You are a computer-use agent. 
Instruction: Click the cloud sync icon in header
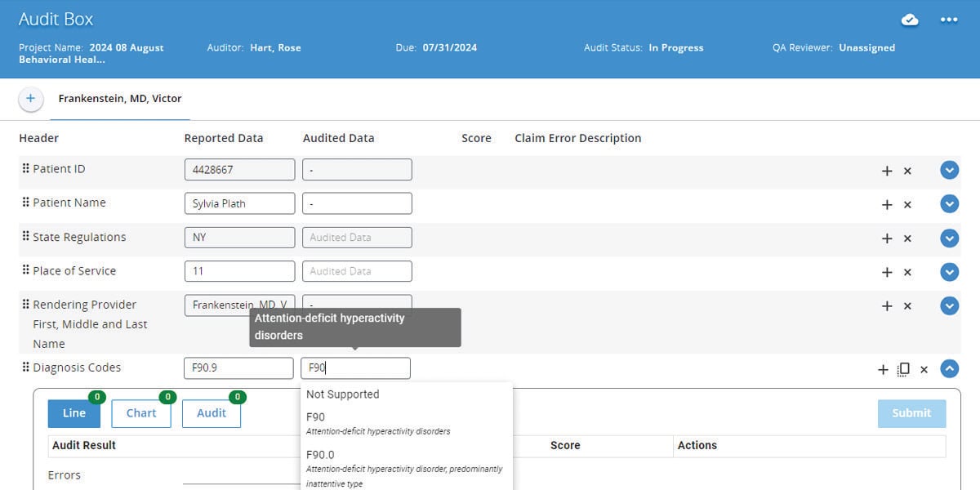tap(910, 20)
